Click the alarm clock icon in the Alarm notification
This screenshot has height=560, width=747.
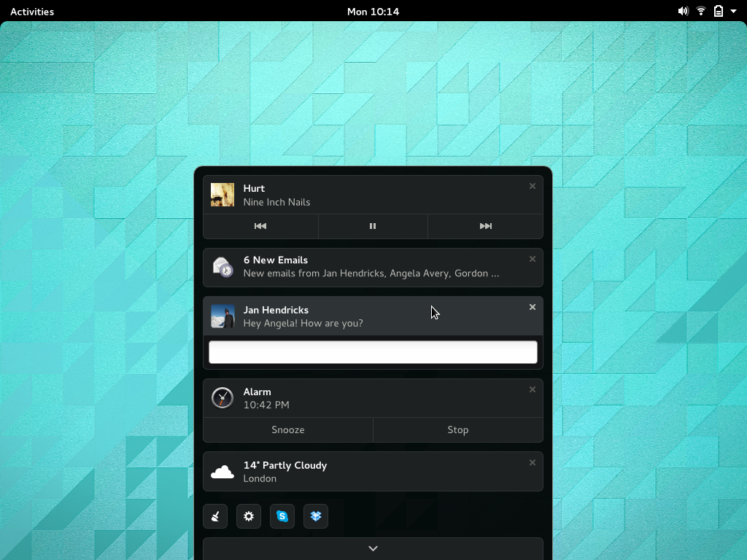point(222,397)
